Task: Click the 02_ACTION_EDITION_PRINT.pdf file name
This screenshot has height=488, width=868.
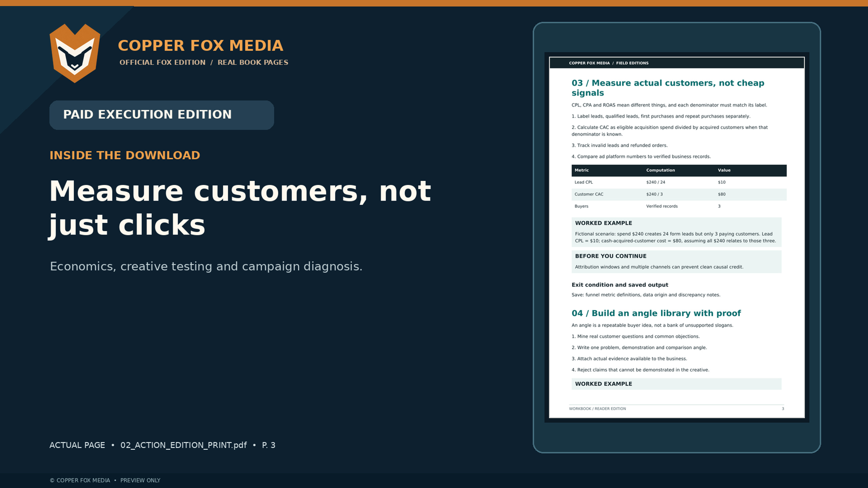Action: point(183,445)
